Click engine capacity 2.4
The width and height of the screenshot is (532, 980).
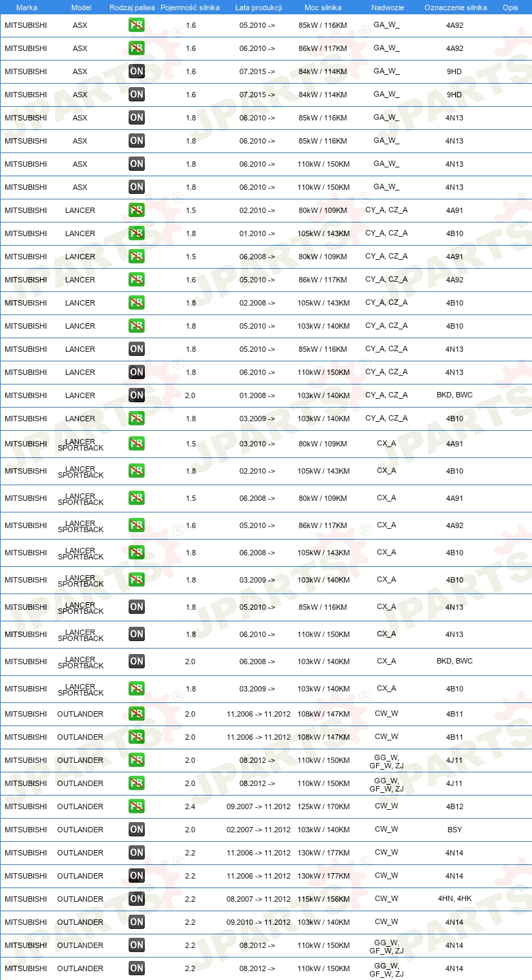190,806
